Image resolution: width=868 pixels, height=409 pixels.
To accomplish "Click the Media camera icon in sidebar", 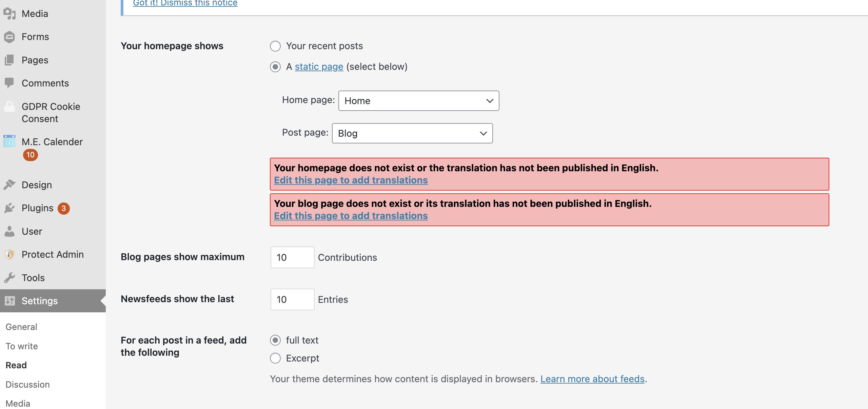I will 9,14.
